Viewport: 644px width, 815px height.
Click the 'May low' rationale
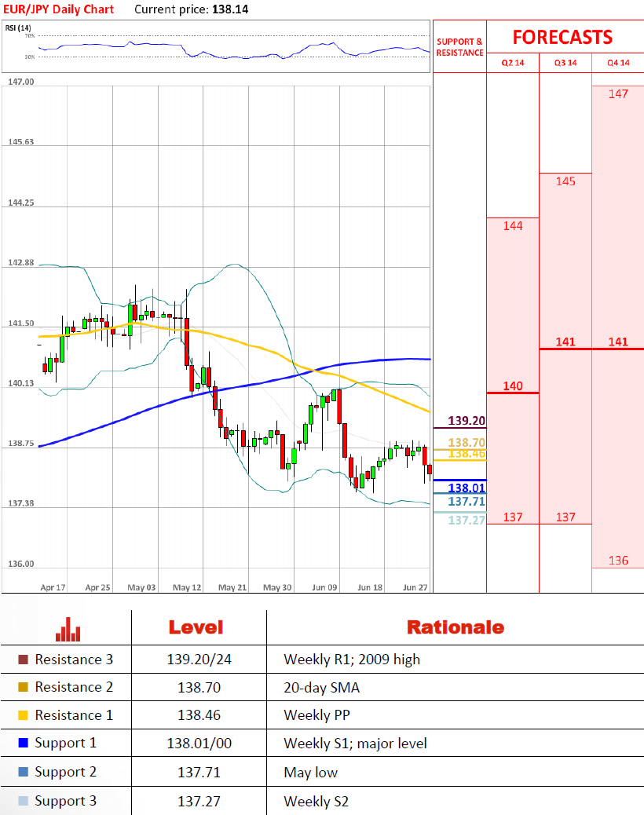pos(311,773)
